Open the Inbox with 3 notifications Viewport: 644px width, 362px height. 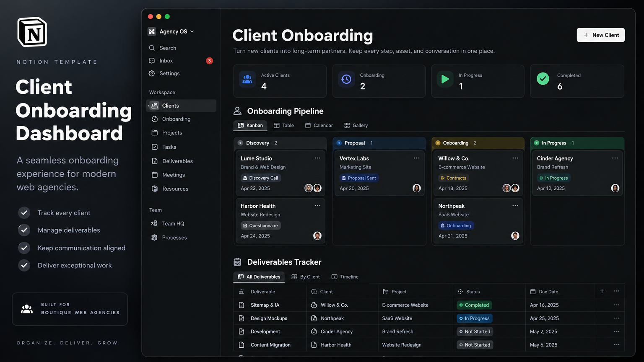181,61
